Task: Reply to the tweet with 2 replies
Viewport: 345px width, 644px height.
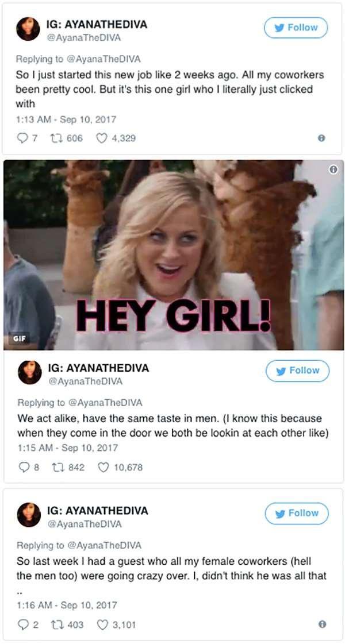Action: (22, 624)
